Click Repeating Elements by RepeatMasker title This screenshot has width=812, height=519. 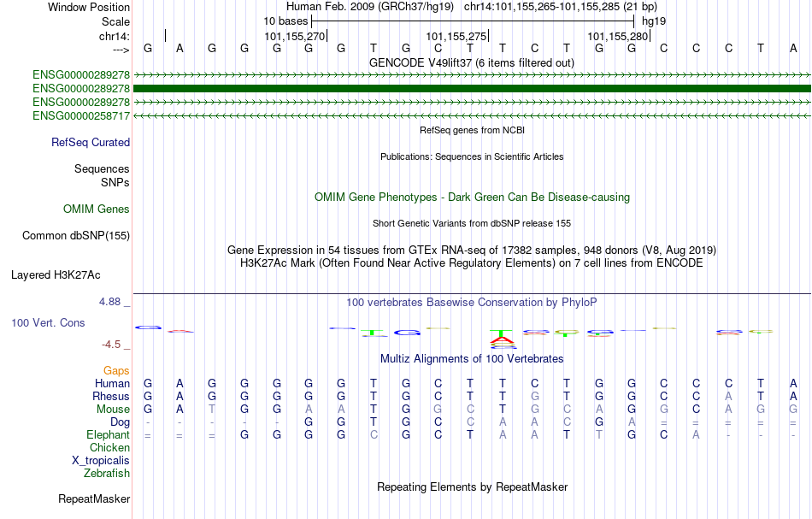tap(473, 487)
